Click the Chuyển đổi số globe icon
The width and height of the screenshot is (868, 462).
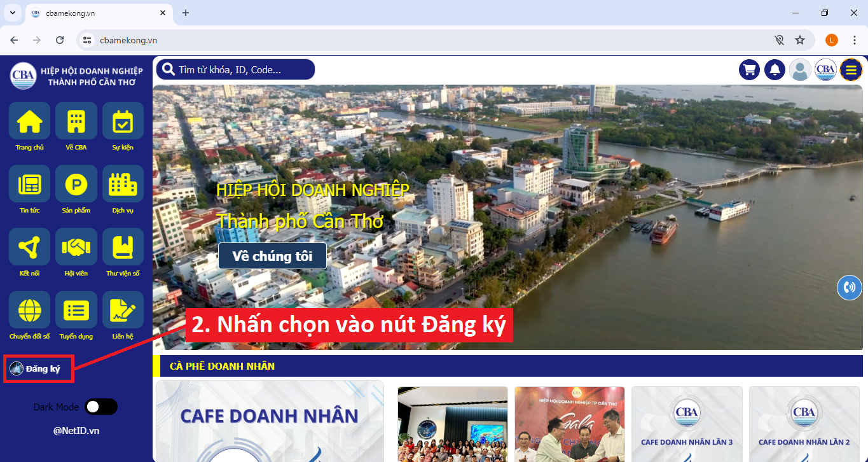[x=29, y=310]
